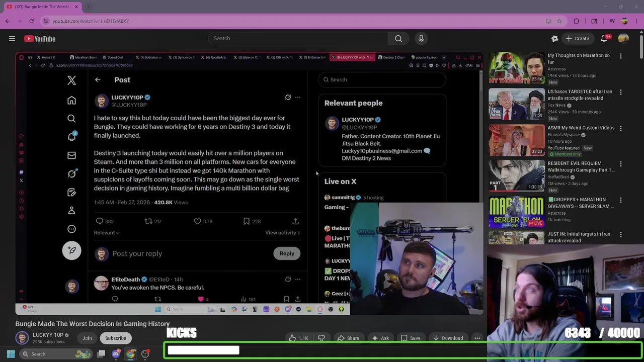Open options for JUST IN Initial targets video
644x362 pixels.
[620, 235]
